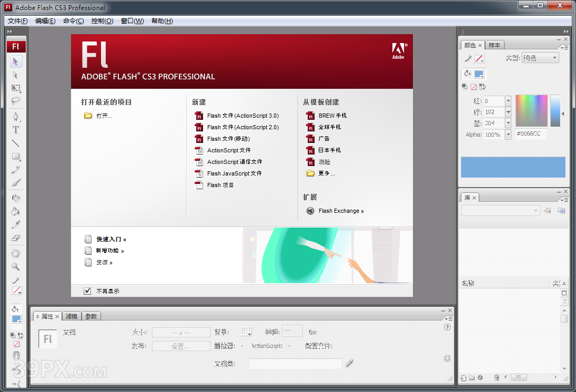Open the Library panel options menu
Screen dimensions: 576x392
564,200
